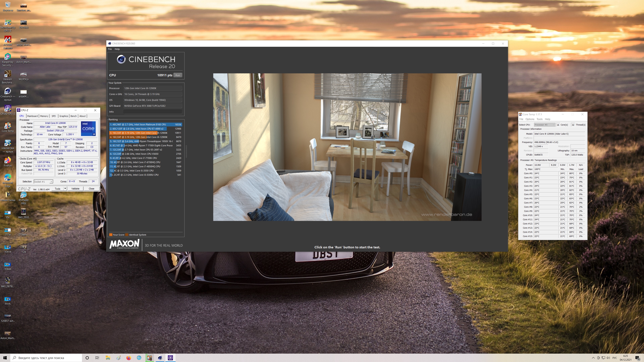Switch to the Mainboard tab in CPU-Z
This screenshot has width=644, height=362.
point(32,116)
